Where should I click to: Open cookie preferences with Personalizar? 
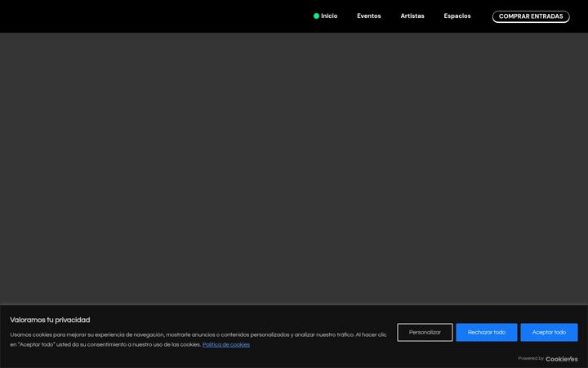[x=425, y=332]
